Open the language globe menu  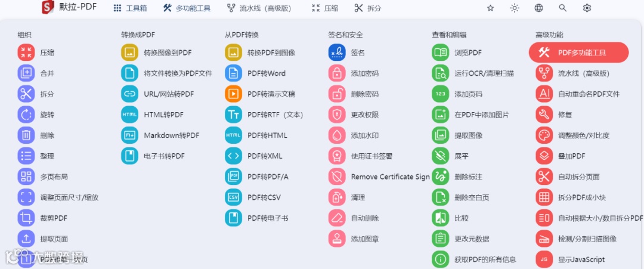(539, 8)
